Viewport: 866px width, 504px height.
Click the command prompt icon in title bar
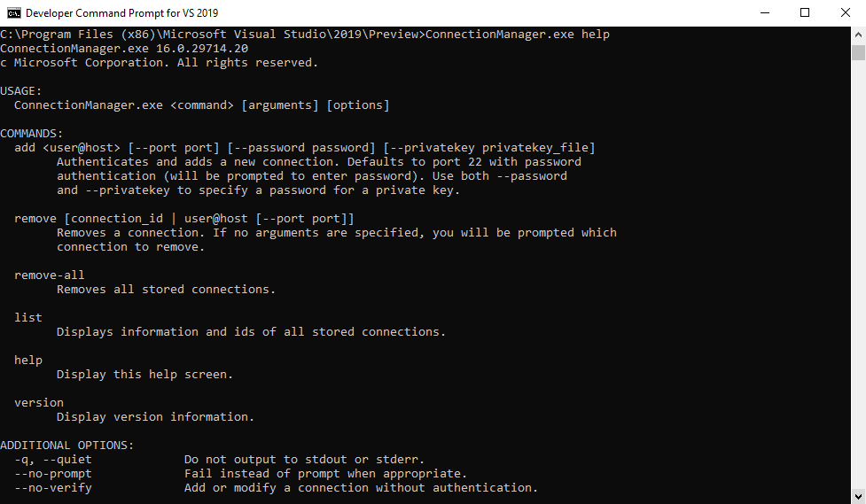pyautogui.click(x=13, y=13)
